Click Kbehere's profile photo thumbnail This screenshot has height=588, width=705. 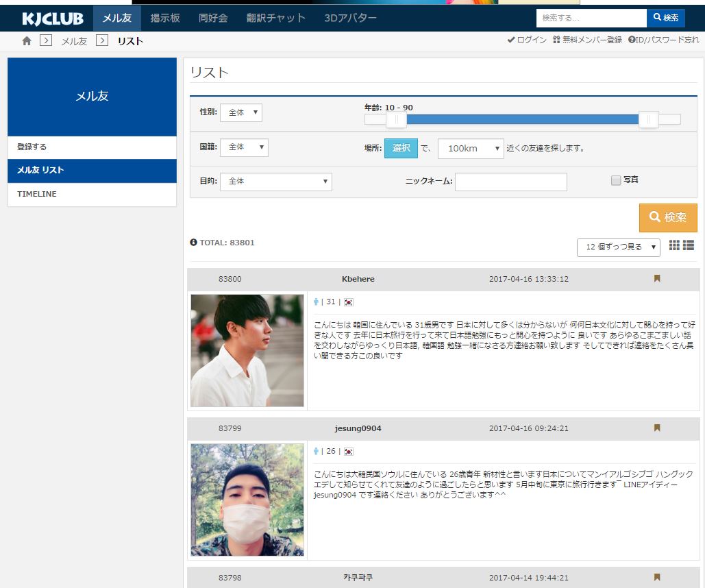(247, 350)
